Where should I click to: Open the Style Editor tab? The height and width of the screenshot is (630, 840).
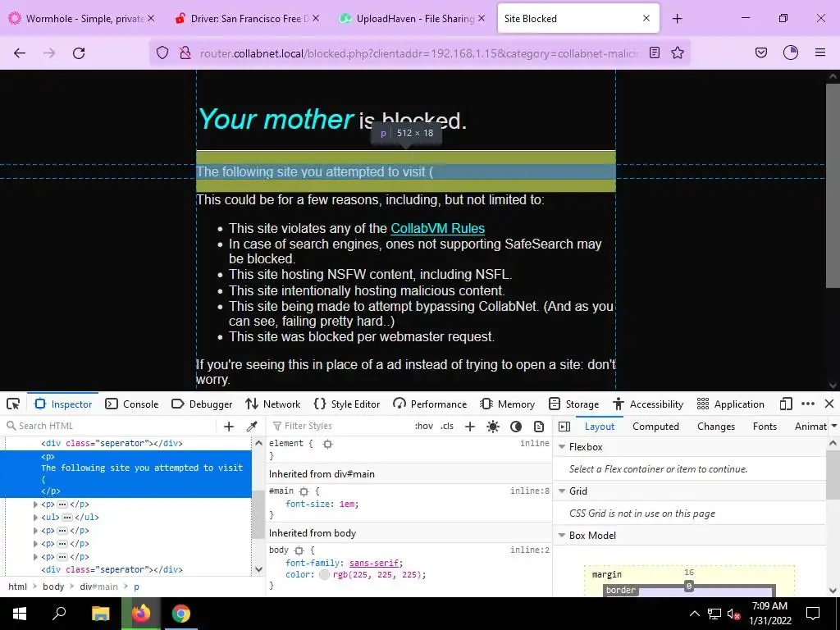pyautogui.click(x=347, y=404)
